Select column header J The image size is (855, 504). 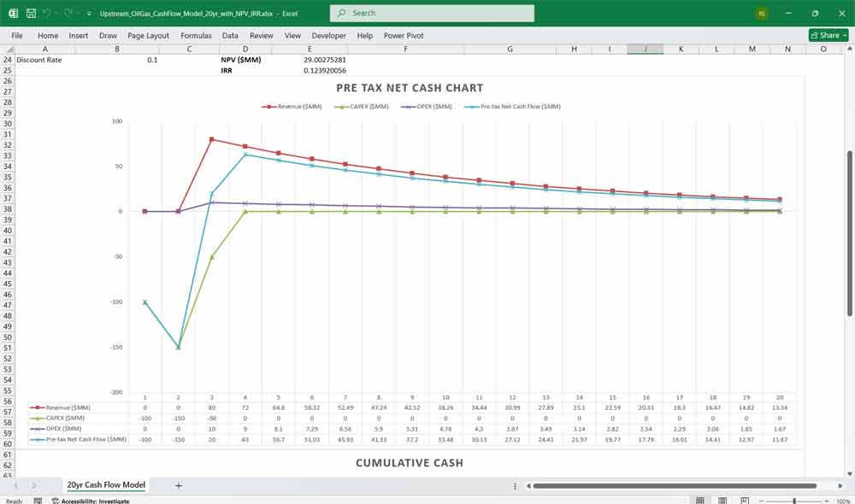(x=645, y=49)
